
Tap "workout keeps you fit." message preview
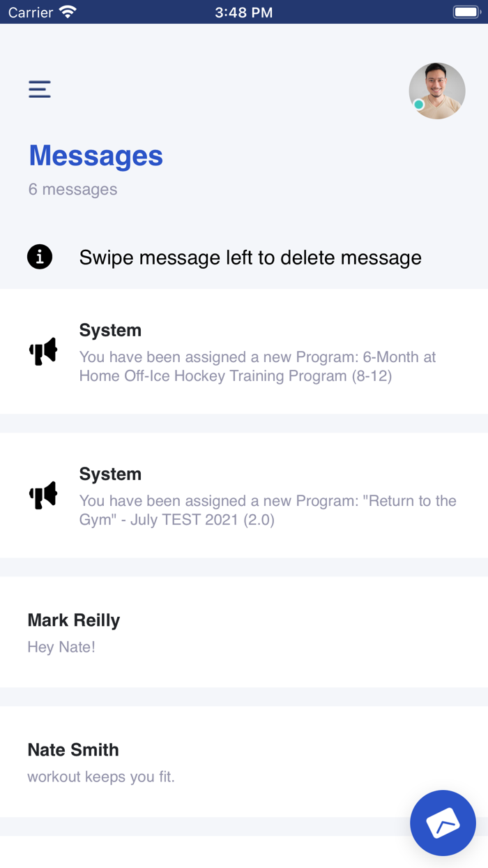(101, 777)
